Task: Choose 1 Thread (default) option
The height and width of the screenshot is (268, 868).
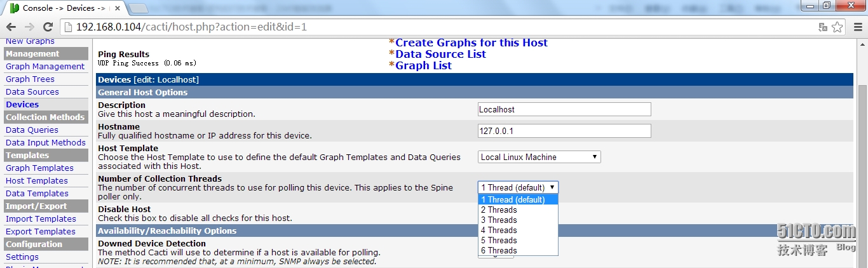Action: coord(518,199)
